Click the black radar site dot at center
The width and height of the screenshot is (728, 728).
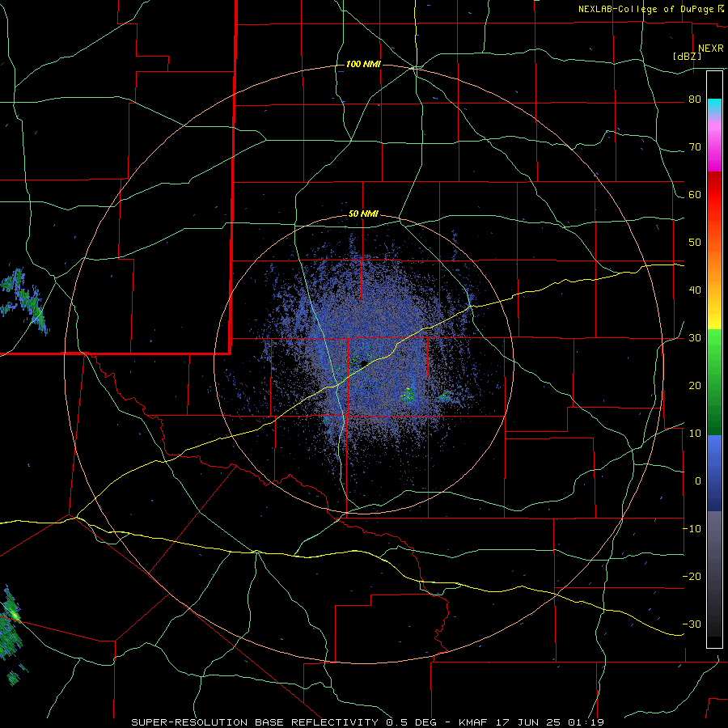click(x=364, y=363)
